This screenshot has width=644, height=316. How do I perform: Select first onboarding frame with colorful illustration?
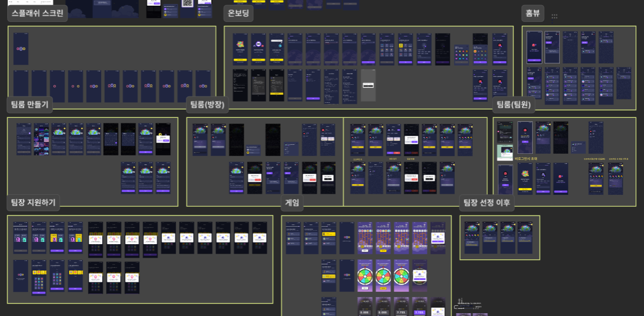click(240, 48)
